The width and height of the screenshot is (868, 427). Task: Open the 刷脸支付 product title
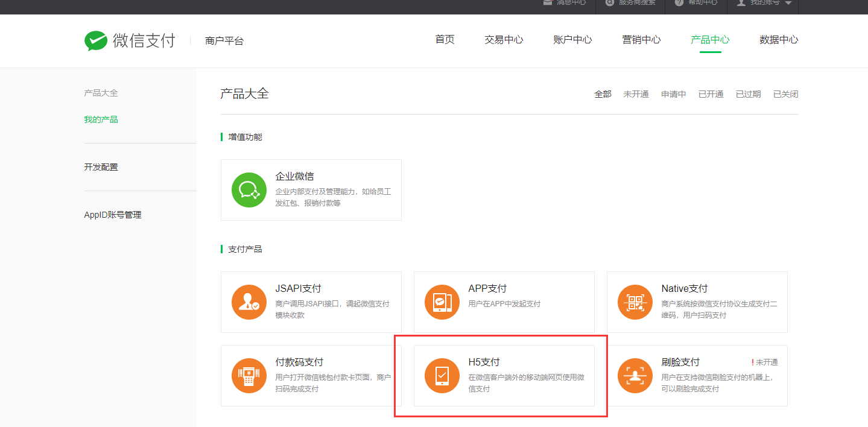680,362
